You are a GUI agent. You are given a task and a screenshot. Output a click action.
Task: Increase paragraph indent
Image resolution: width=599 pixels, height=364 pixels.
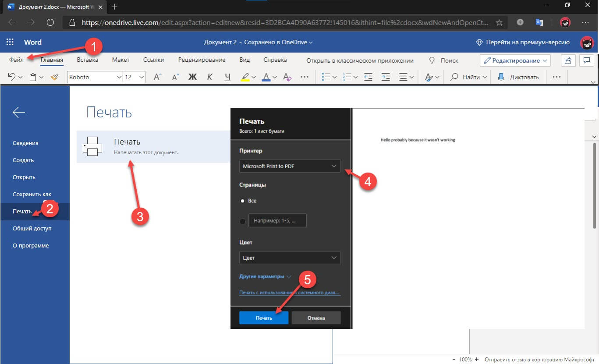tap(386, 77)
